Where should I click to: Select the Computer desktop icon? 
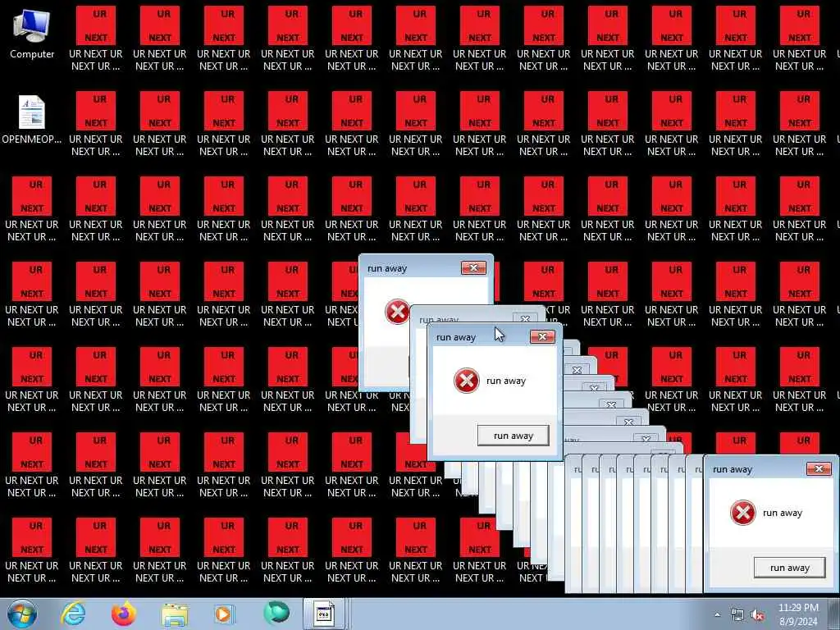(32, 34)
